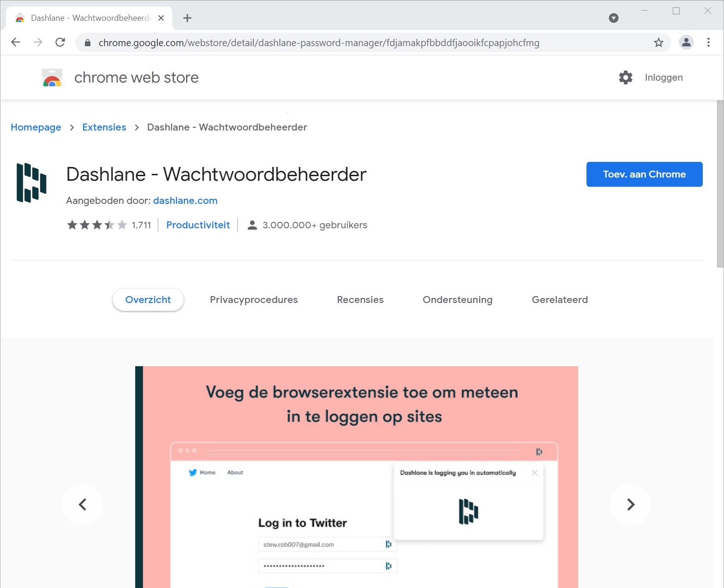Open the Ondersteuning tab
This screenshot has width=724, height=588.
458,300
